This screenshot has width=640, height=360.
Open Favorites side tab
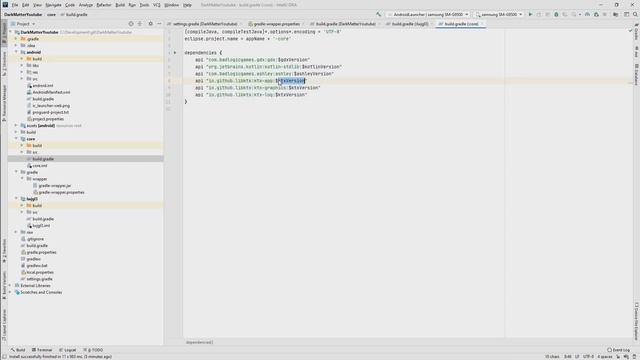point(4,251)
